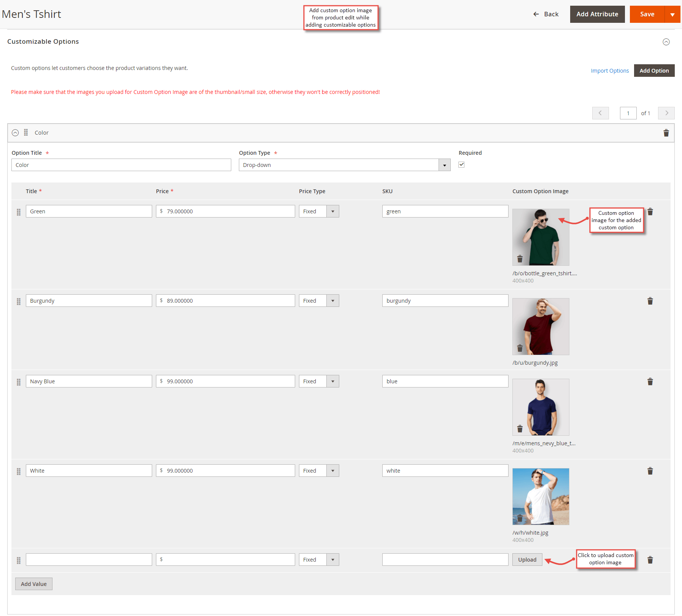The image size is (682, 616).
Task: Remove the burgundy.jpg option image
Action: (520, 348)
